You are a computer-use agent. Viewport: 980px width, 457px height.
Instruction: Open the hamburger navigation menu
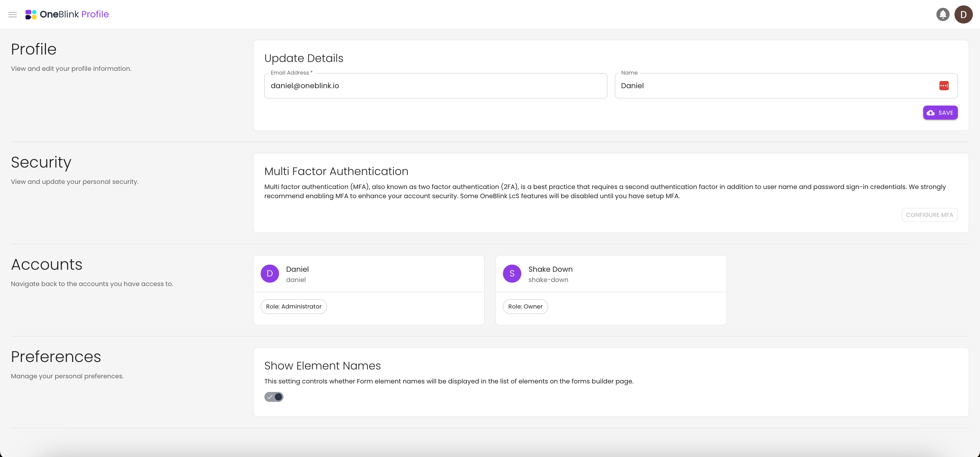pos(13,14)
